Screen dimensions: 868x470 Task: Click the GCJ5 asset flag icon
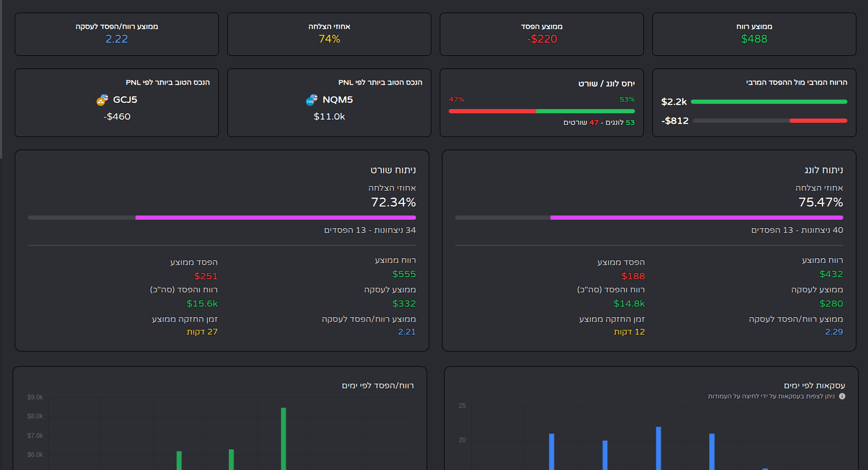pos(102,100)
